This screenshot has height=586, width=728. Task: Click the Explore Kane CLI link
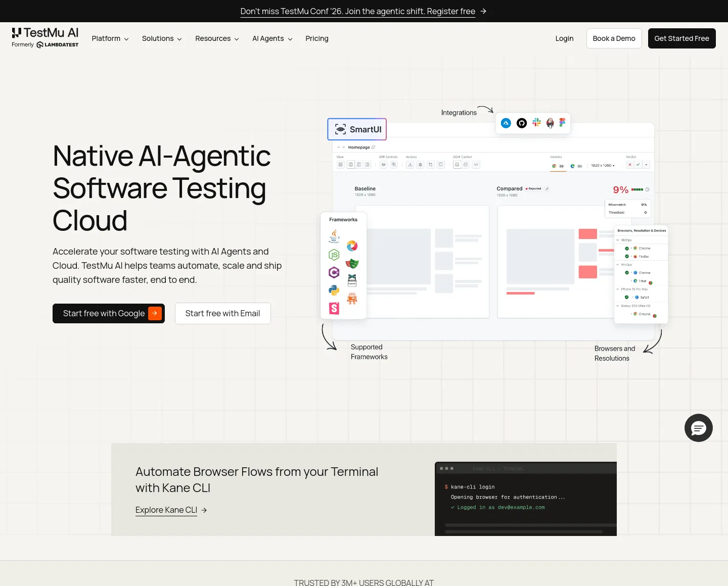[166, 510]
